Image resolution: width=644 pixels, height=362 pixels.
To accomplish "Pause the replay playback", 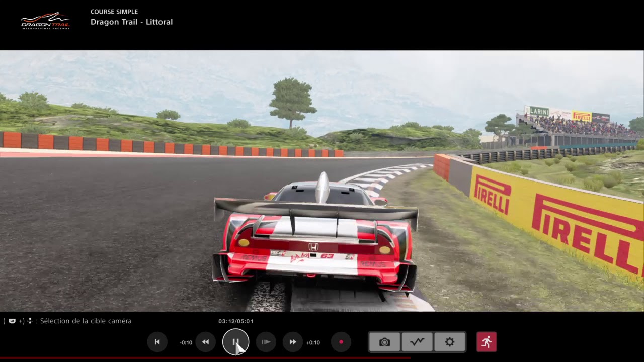I will [x=235, y=342].
